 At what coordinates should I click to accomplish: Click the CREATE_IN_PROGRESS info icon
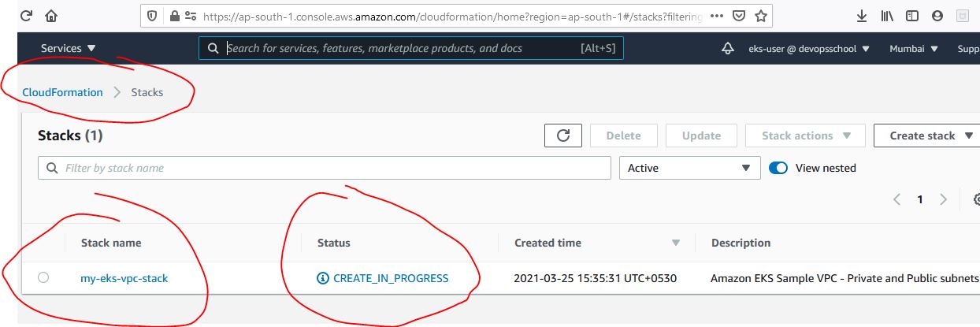322,278
